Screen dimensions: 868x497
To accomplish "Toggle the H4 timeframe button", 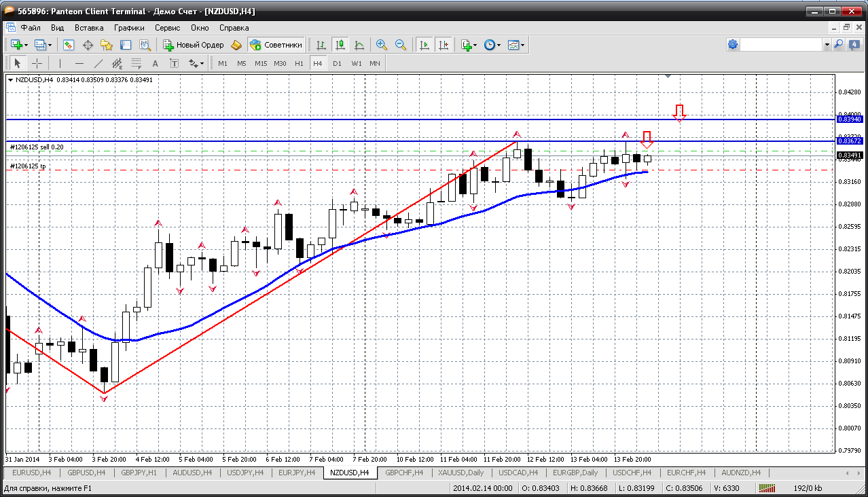I will click(x=318, y=63).
